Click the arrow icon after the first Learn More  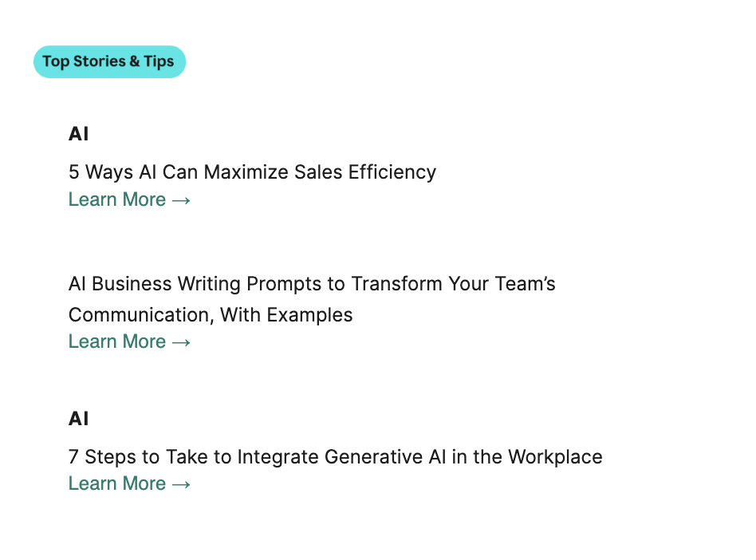181,200
